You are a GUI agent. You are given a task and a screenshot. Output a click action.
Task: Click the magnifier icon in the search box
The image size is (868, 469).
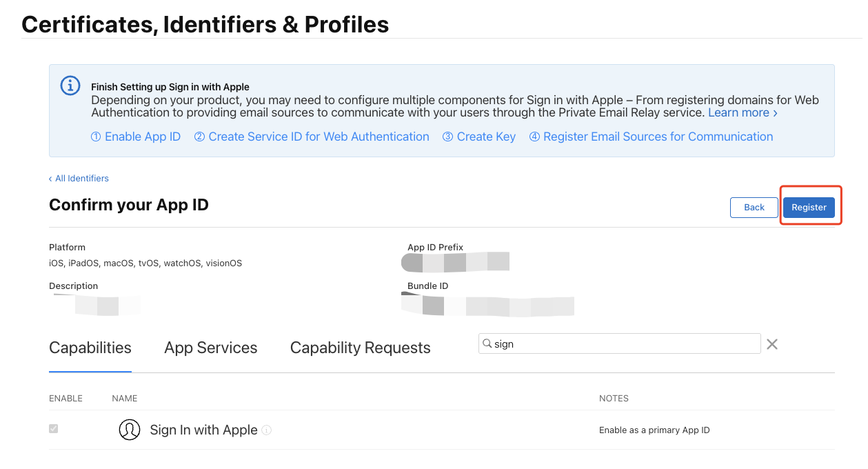click(x=487, y=343)
